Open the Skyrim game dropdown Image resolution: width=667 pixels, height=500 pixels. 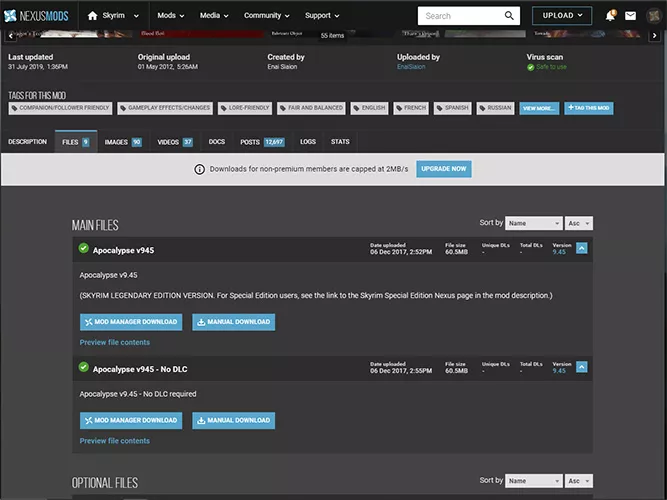(x=136, y=16)
